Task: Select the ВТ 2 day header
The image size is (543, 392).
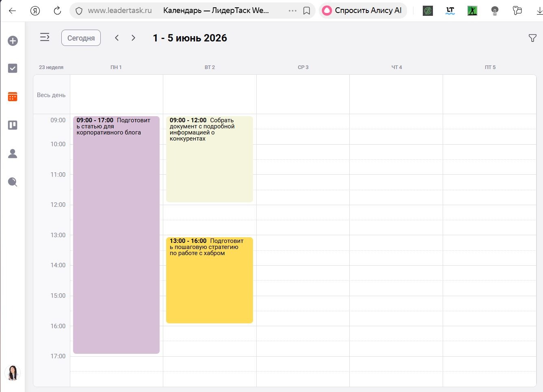Action: (x=210, y=67)
